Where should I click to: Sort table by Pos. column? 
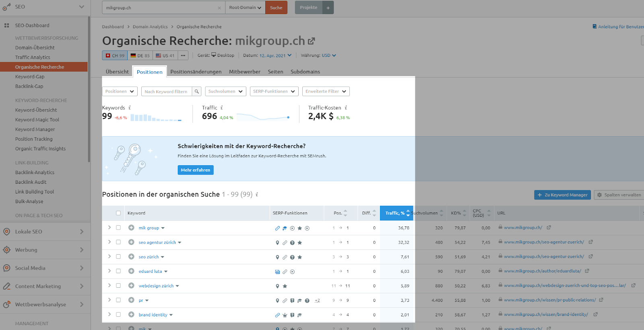[341, 213]
